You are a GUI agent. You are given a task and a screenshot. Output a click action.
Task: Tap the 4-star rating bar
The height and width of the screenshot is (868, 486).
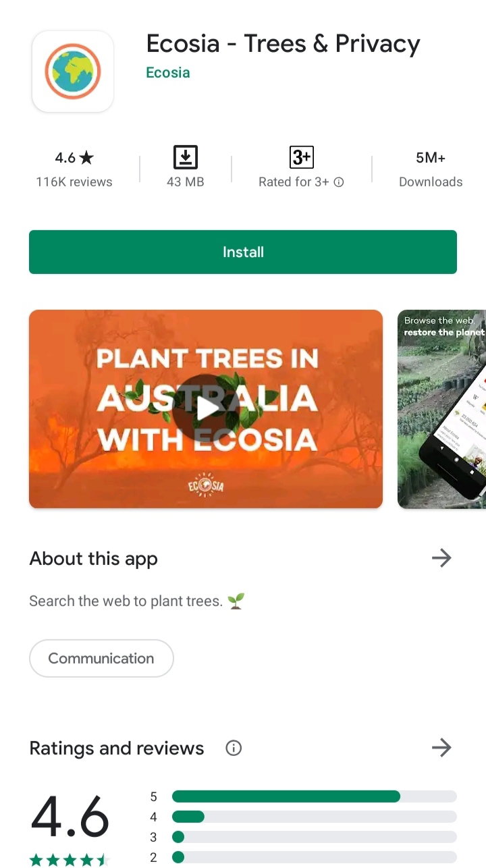click(x=315, y=817)
